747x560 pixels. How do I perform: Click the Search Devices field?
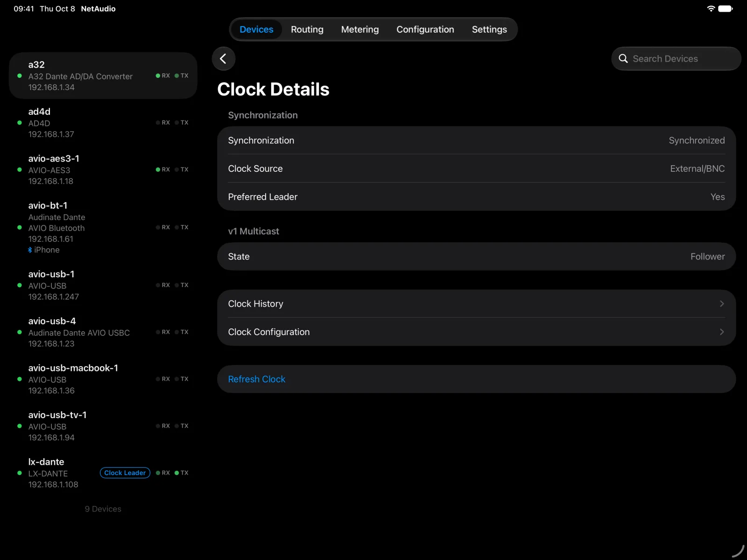pyautogui.click(x=676, y=59)
